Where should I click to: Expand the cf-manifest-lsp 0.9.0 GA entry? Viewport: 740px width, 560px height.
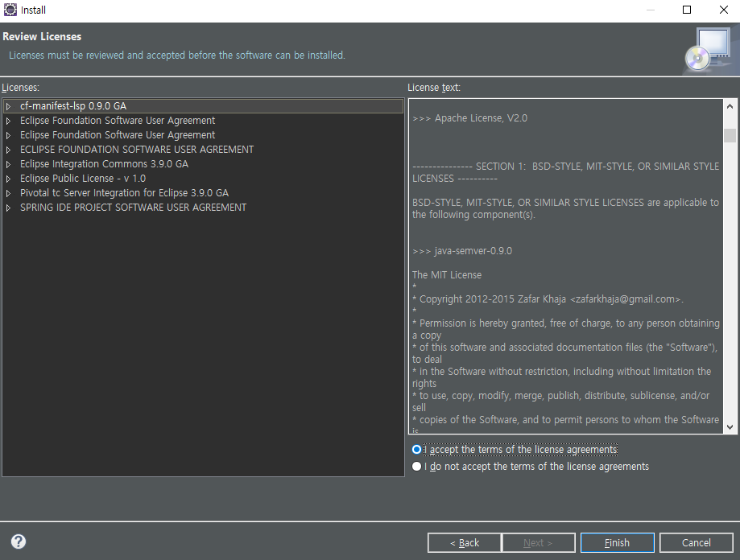pos(8,106)
